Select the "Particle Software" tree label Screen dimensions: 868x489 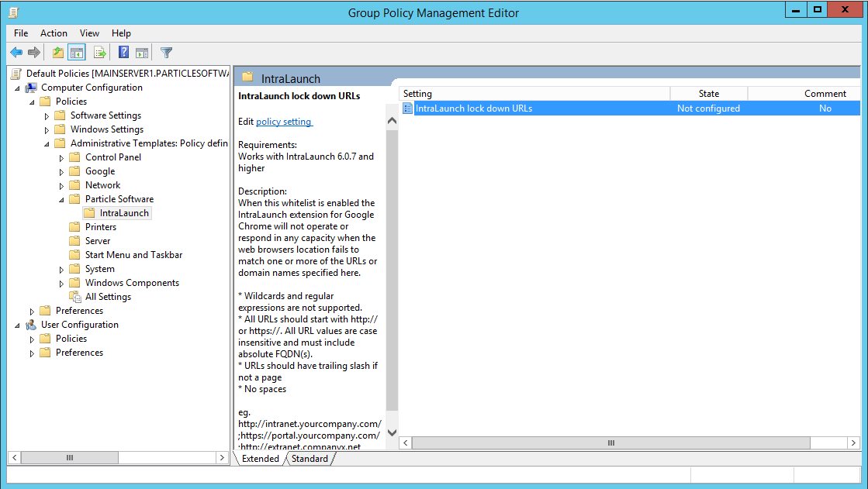pos(119,199)
